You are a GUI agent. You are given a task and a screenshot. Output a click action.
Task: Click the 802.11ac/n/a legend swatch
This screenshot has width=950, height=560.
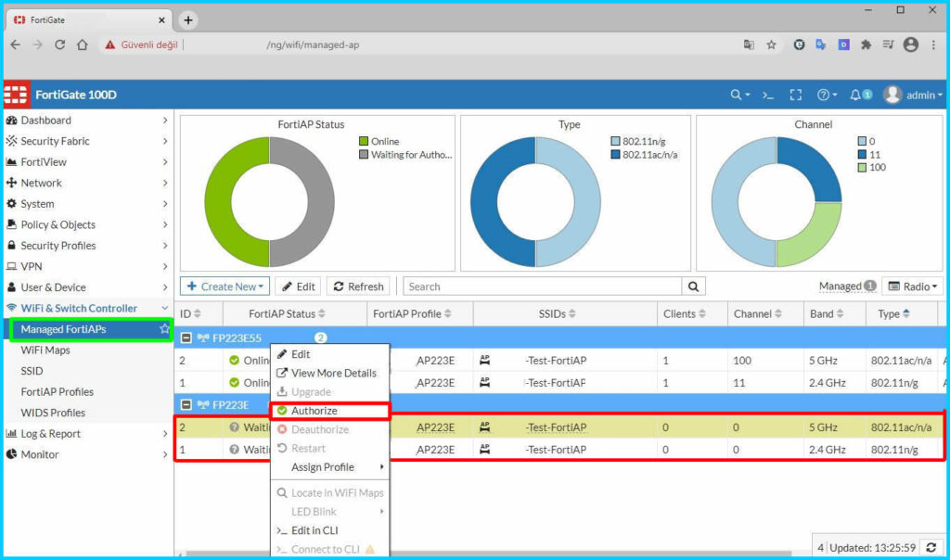click(x=616, y=155)
